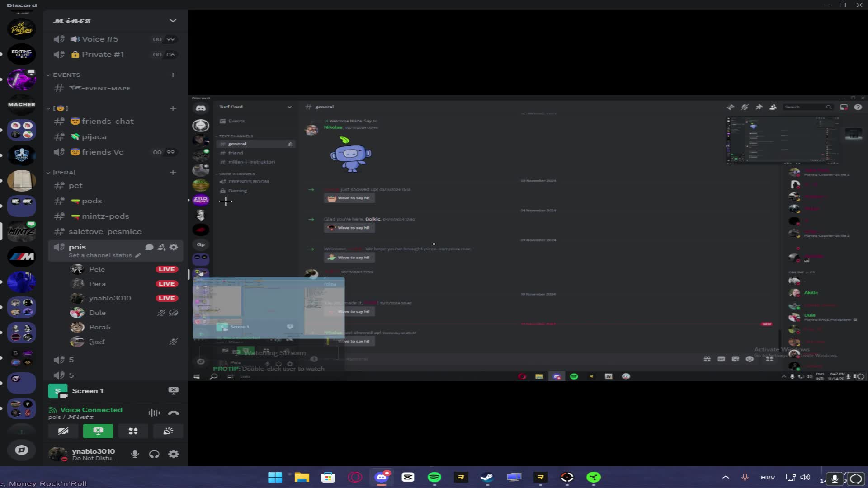This screenshot has height=488, width=868.
Task: Watch Pera's LIVE stream
Action: [x=166, y=284]
